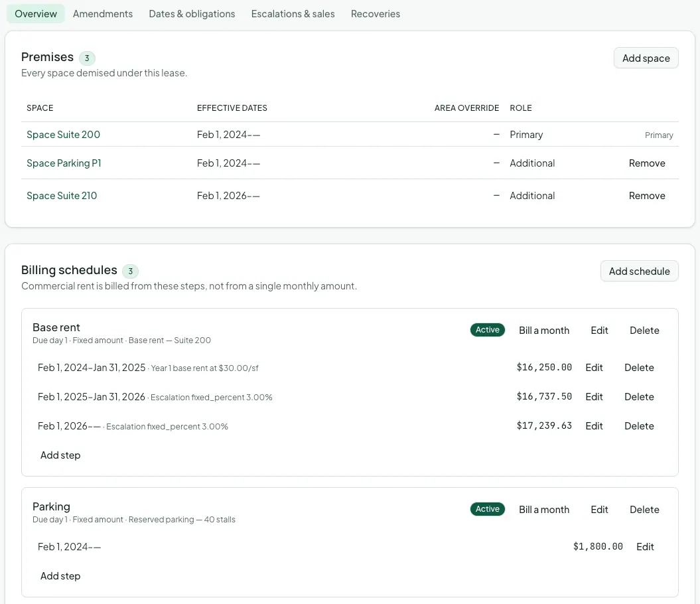Click the $1,800.00 parking amount

[598, 546]
